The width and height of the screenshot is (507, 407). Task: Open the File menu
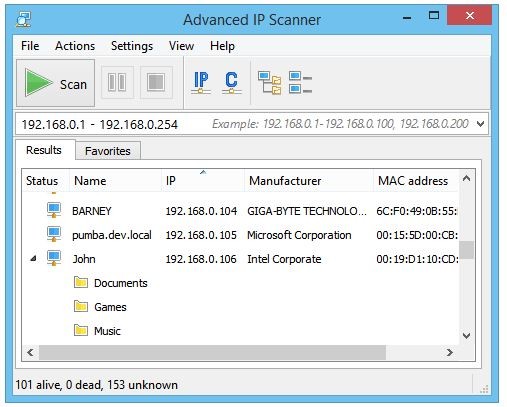30,46
